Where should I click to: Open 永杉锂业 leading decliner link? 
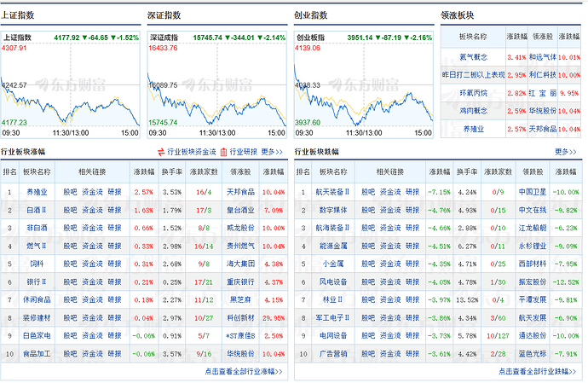533,246
